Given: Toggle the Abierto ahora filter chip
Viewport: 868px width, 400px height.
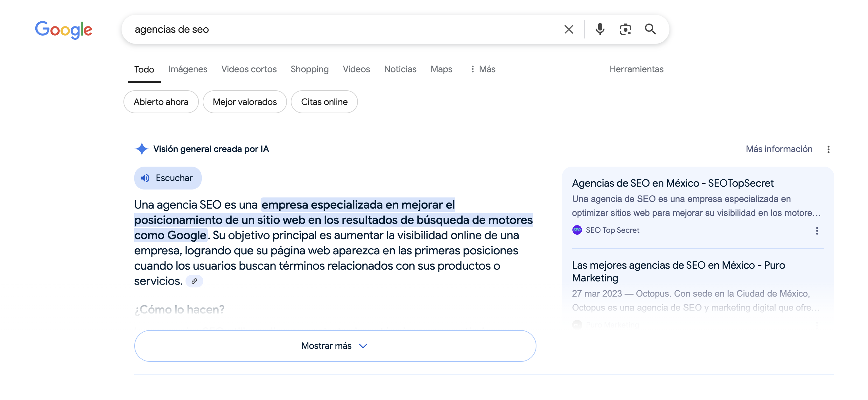Looking at the screenshot, I should pyautogui.click(x=161, y=102).
